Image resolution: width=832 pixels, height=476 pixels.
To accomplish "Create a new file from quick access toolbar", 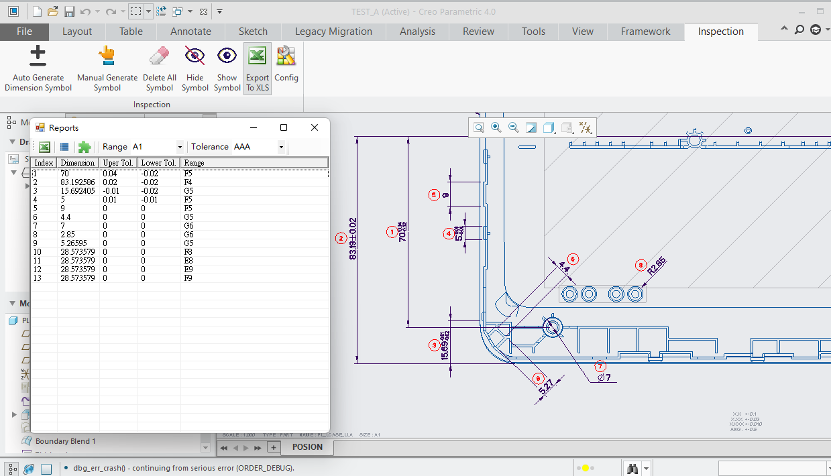I will pos(37,11).
